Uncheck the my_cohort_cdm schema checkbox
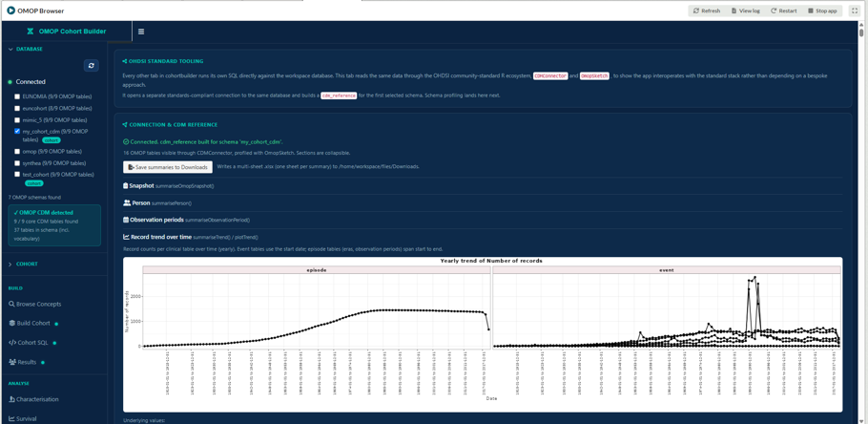Viewport: 868px width, 424px height. 17,132
